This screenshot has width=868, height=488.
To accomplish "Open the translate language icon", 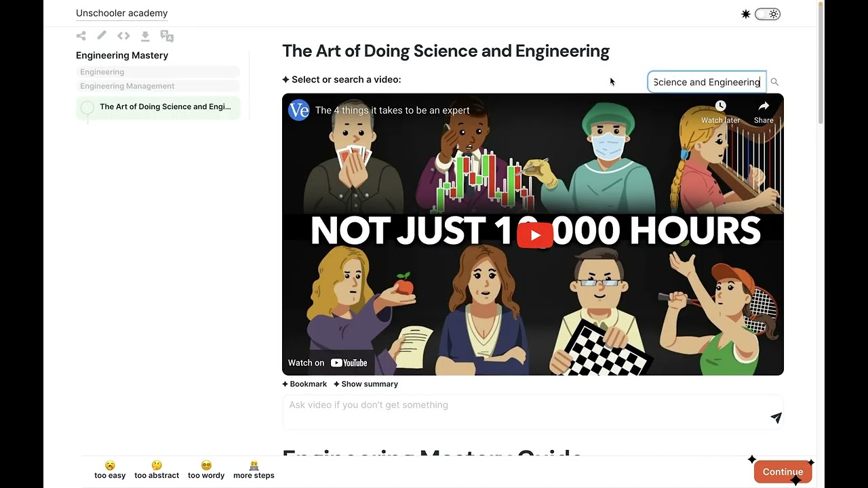I will (x=167, y=36).
